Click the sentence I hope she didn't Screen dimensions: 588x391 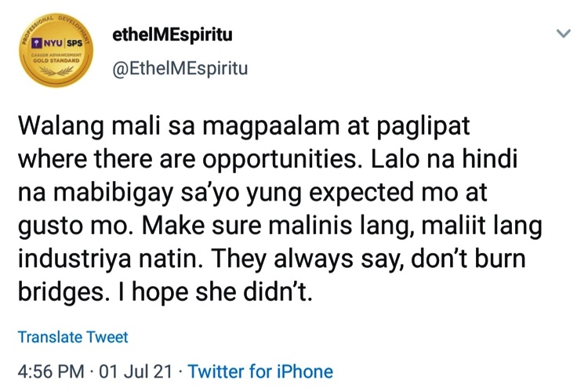point(215,292)
